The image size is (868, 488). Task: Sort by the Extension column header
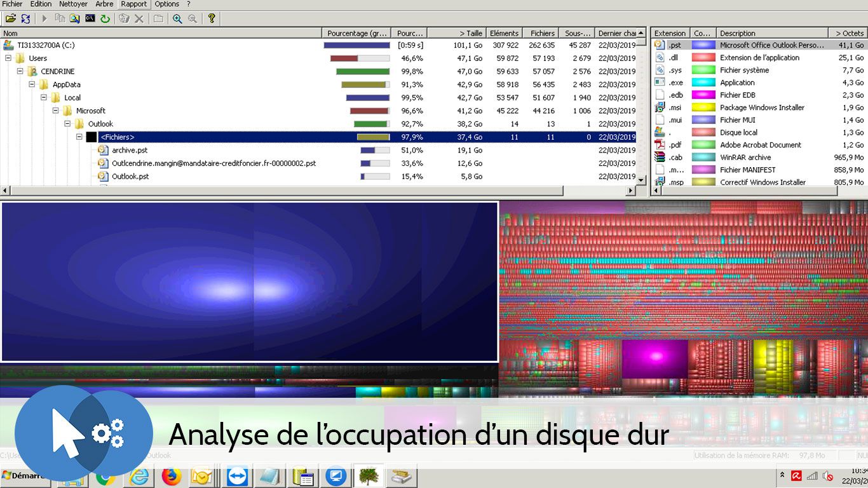click(670, 33)
